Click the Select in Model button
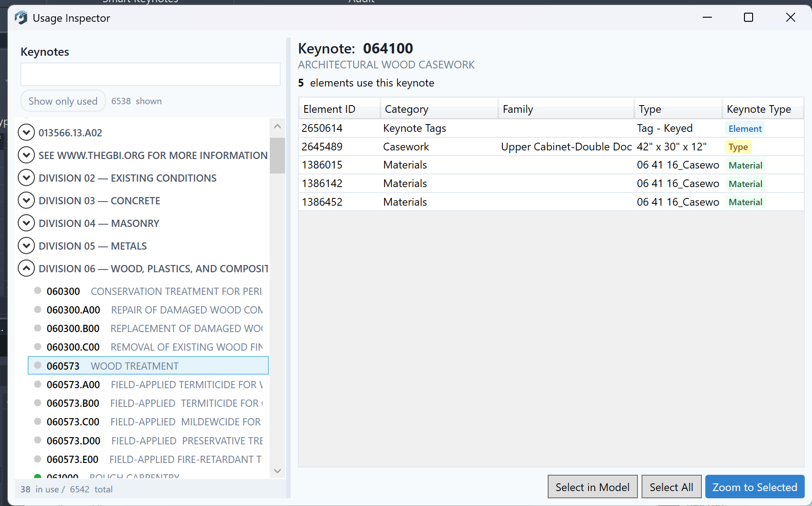This screenshot has height=506, width=812. click(592, 487)
